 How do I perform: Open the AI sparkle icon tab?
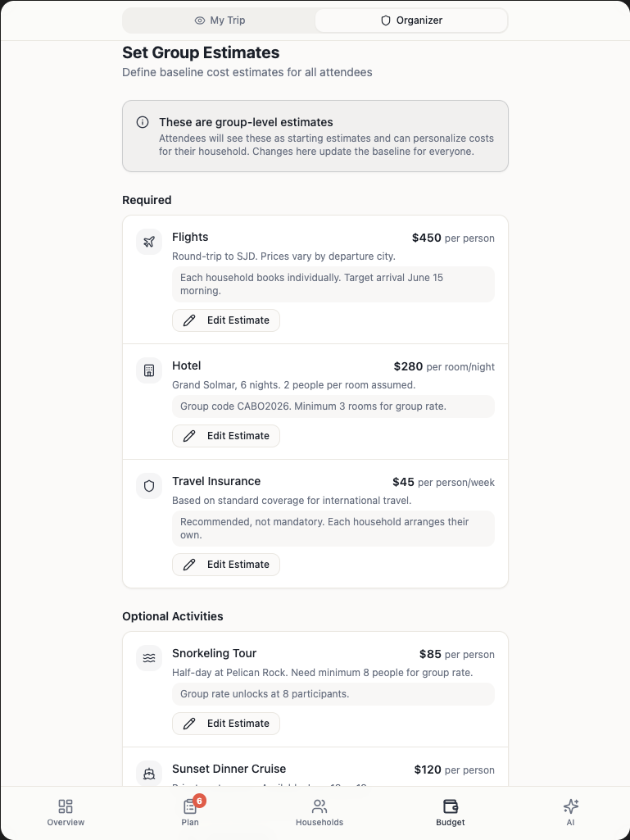tap(571, 812)
